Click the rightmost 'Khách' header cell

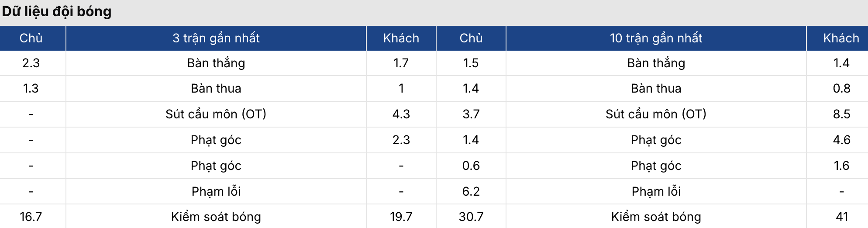coord(841,38)
